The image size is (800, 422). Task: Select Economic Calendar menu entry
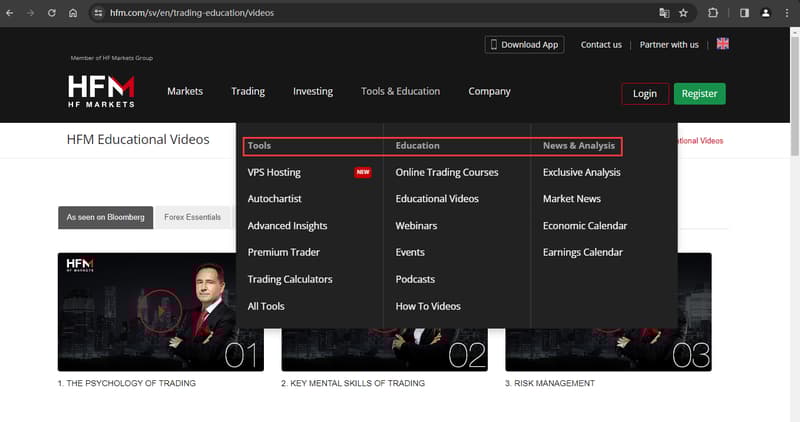(585, 225)
